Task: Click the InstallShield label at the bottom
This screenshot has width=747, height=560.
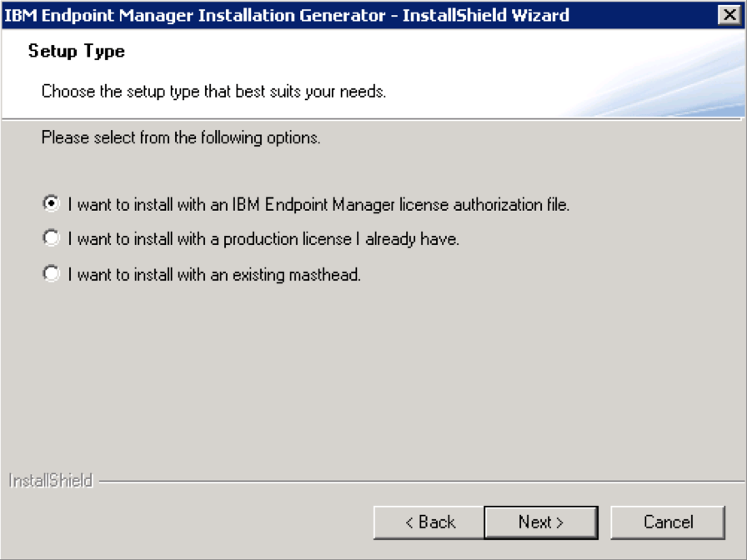Action: pos(50,481)
